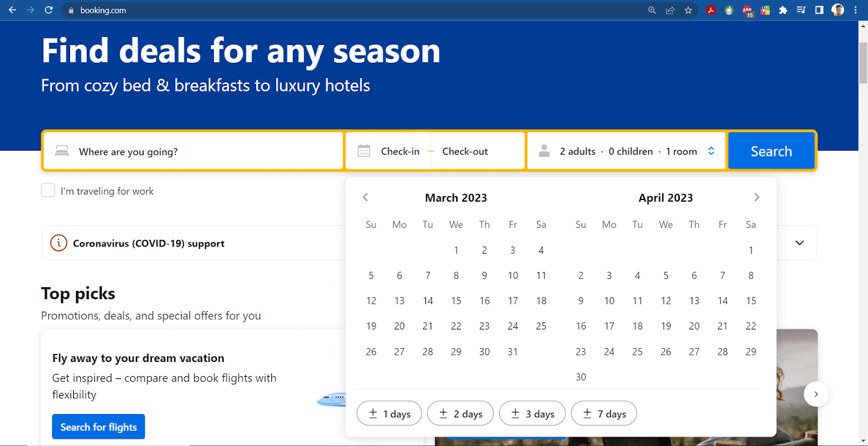Click the calendar icon beside Check-in

(364, 151)
